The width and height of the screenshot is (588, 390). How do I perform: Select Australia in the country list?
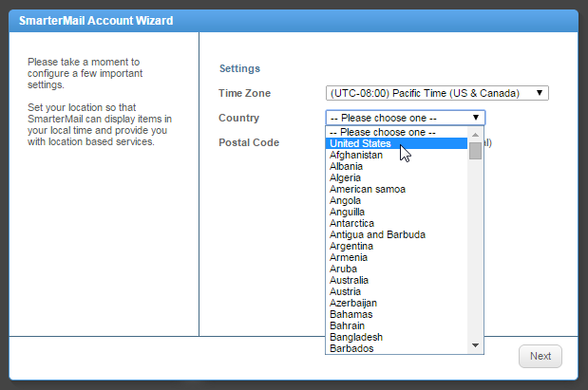coord(397,280)
